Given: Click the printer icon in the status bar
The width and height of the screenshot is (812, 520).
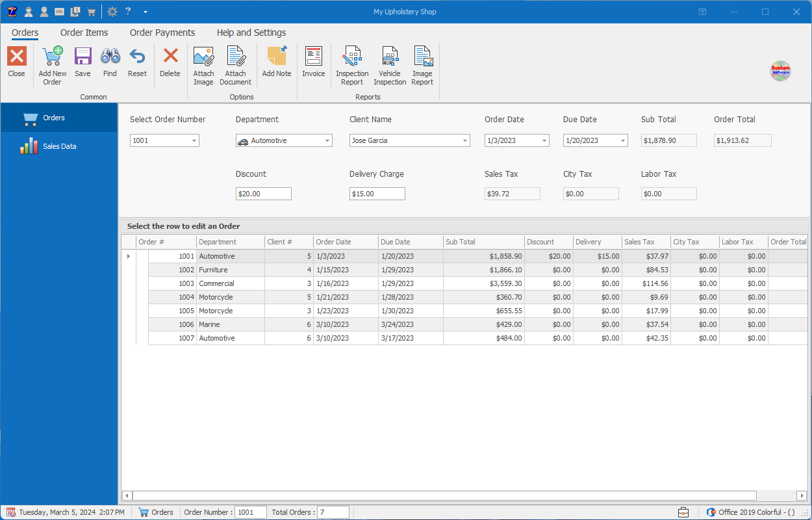Looking at the screenshot, I should 683,512.
